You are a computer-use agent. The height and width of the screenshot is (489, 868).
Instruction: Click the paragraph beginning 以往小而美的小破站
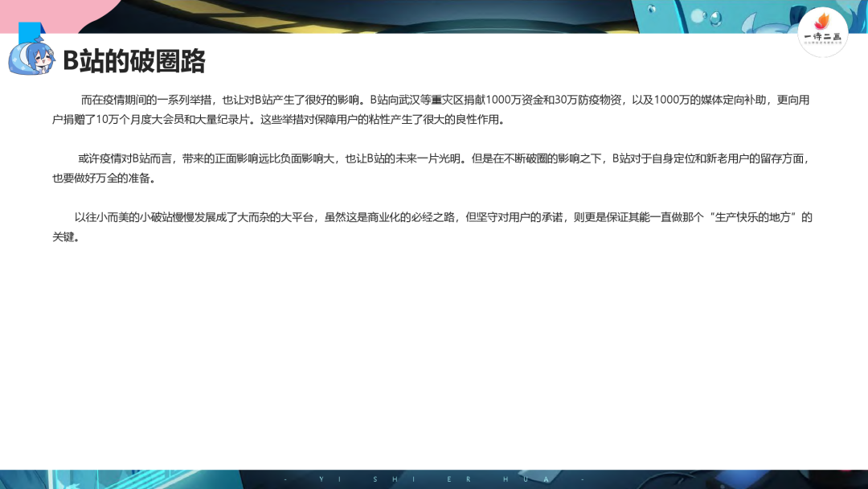[x=432, y=227]
